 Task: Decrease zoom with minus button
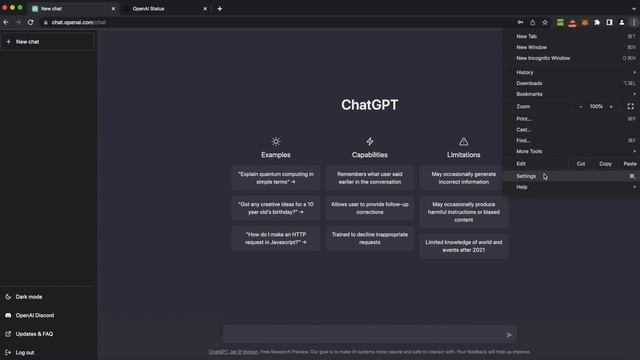[x=580, y=107]
